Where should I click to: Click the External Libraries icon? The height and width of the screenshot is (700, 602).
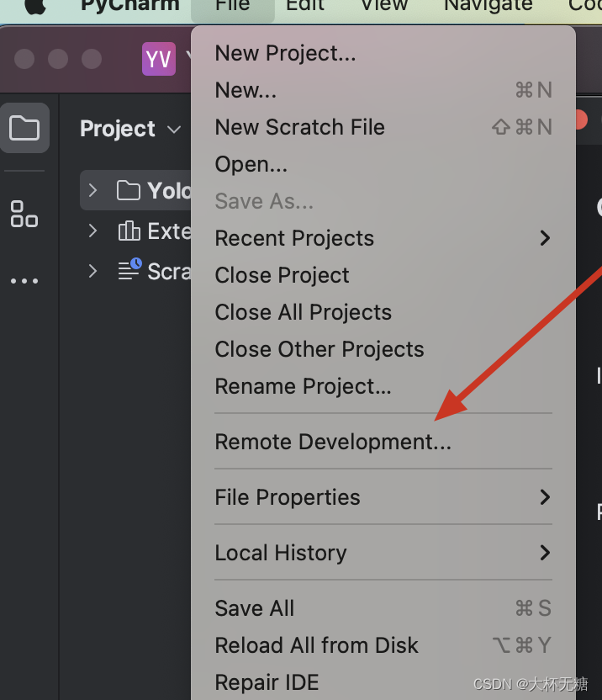(x=129, y=231)
